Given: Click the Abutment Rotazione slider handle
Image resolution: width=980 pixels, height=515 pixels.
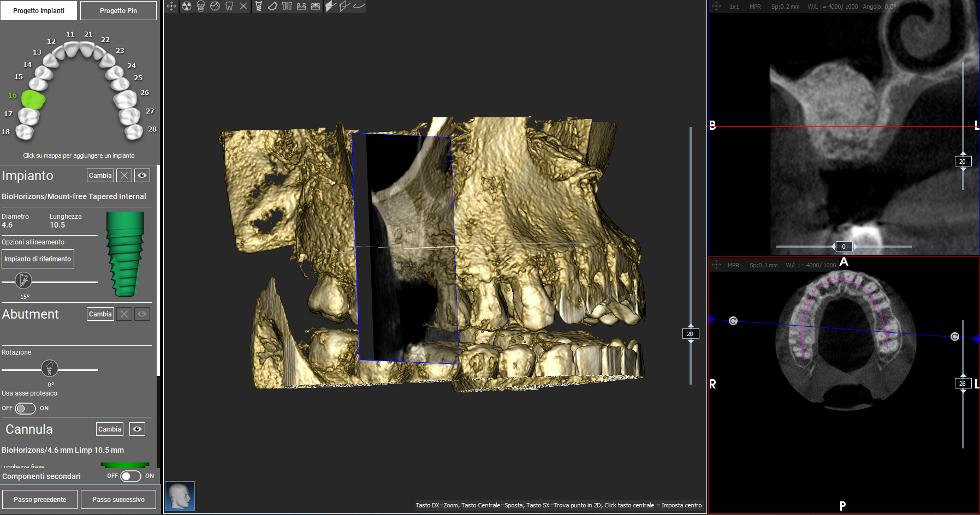Looking at the screenshot, I should (50, 369).
